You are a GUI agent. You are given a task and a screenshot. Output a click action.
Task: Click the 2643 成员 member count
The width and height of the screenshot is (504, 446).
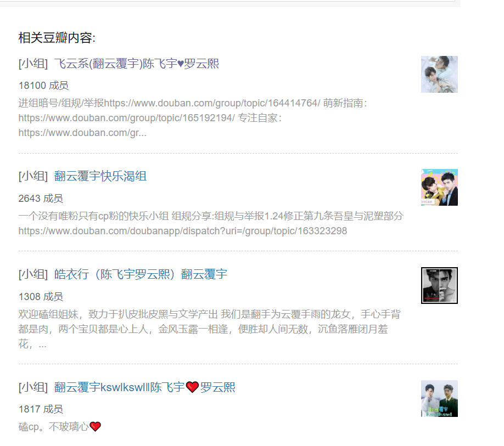(41, 199)
